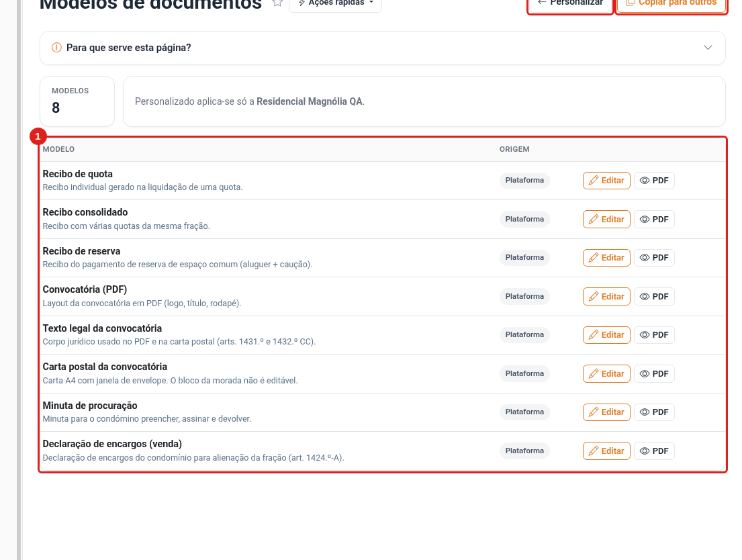Image resolution: width=742 pixels, height=560 pixels.
Task: Preview Carta postal da convocatória PDF
Action: [x=654, y=373]
